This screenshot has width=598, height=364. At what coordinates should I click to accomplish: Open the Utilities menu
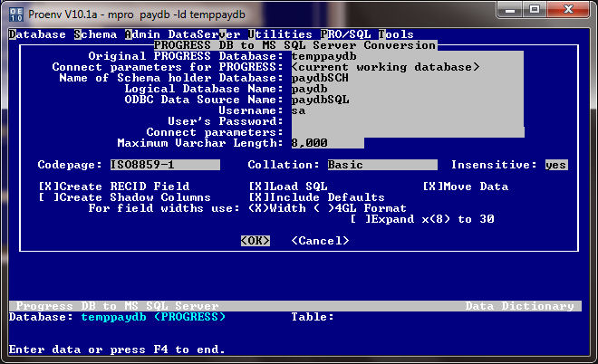(280, 34)
